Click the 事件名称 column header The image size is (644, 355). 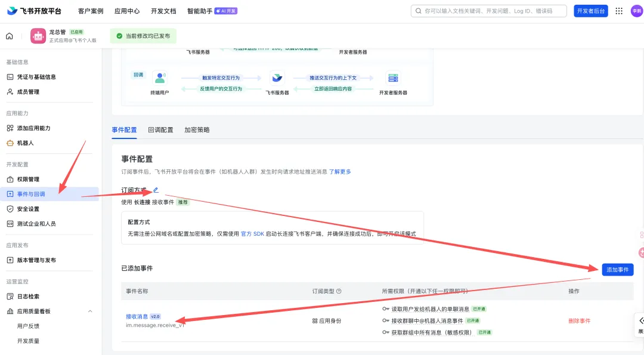137,291
